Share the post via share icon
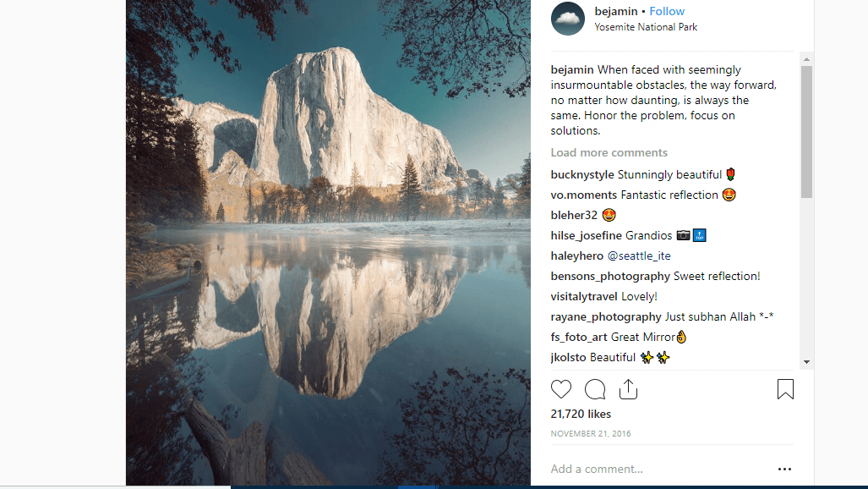The width and height of the screenshot is (868, 489). [x=628, y=389]
